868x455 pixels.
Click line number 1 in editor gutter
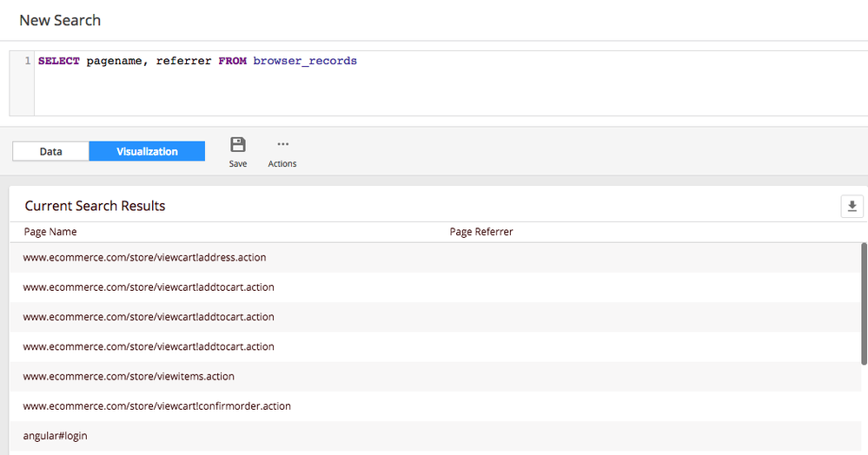coord(27,62)
